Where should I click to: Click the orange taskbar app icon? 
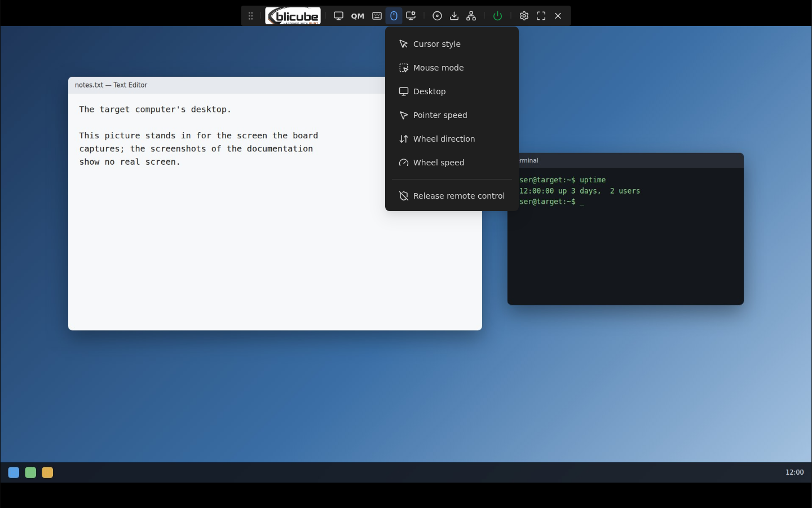coord(47,472)
